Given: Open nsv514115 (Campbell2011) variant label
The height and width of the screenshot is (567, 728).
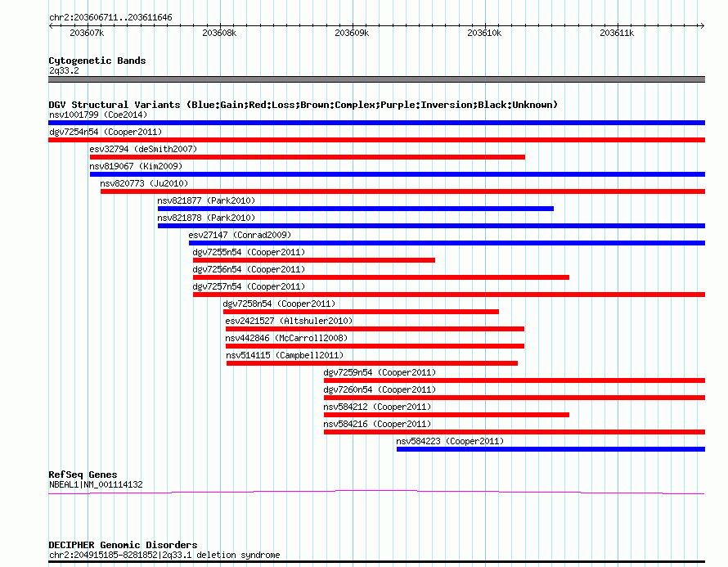Looking at the screenshot, I should coord(285,355).
